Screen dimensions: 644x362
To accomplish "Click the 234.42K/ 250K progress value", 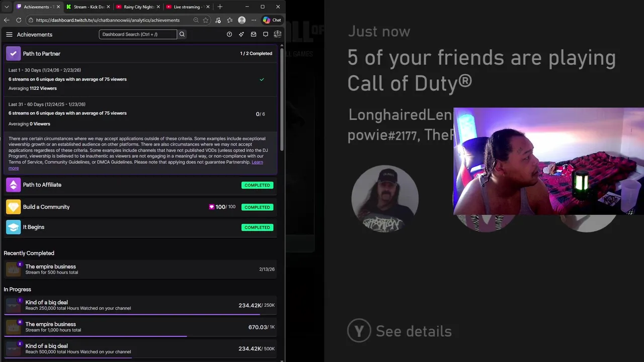I will [257, 305].
